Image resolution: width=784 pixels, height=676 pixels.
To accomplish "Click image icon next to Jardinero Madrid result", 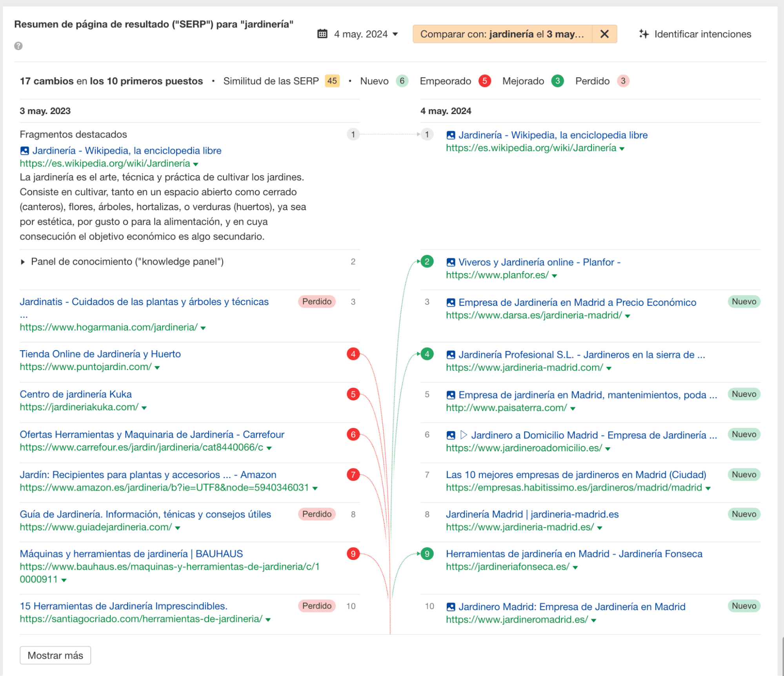I will point(451,607).
